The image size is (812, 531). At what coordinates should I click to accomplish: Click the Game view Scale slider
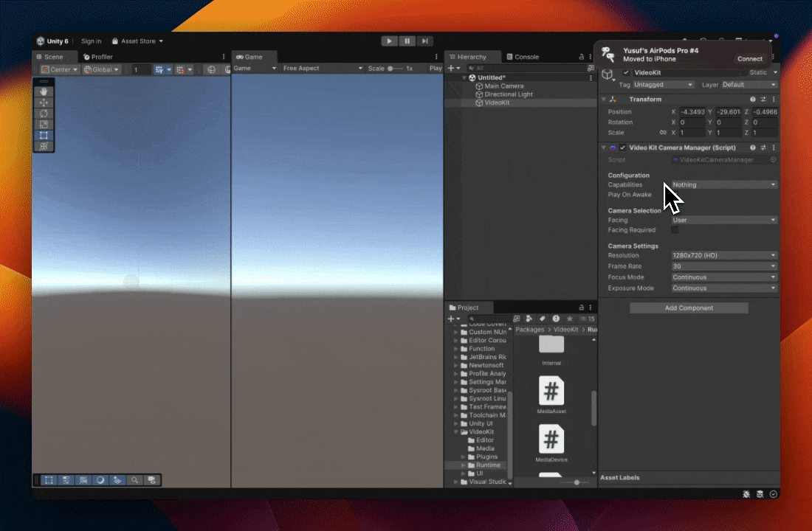[395, 69]
